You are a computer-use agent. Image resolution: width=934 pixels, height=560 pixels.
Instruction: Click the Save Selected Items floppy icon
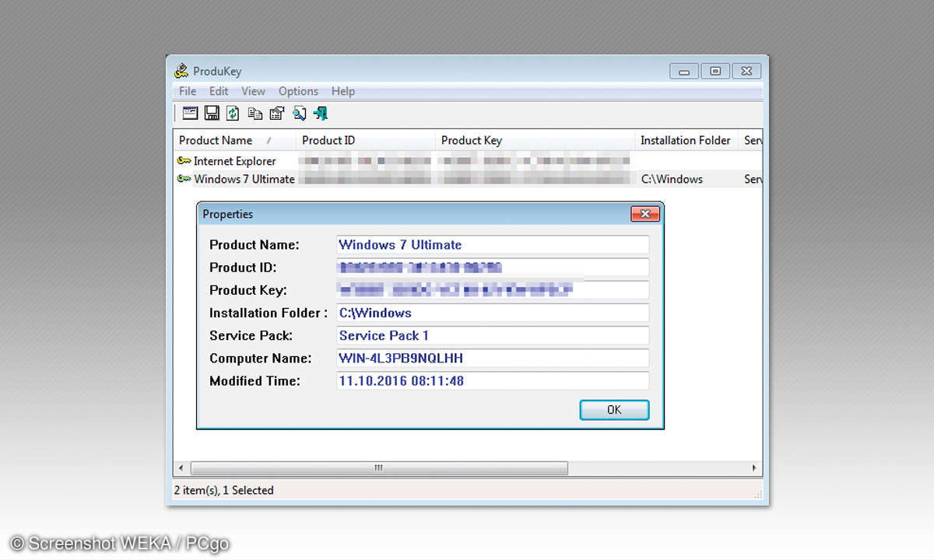tap(212, 114)
